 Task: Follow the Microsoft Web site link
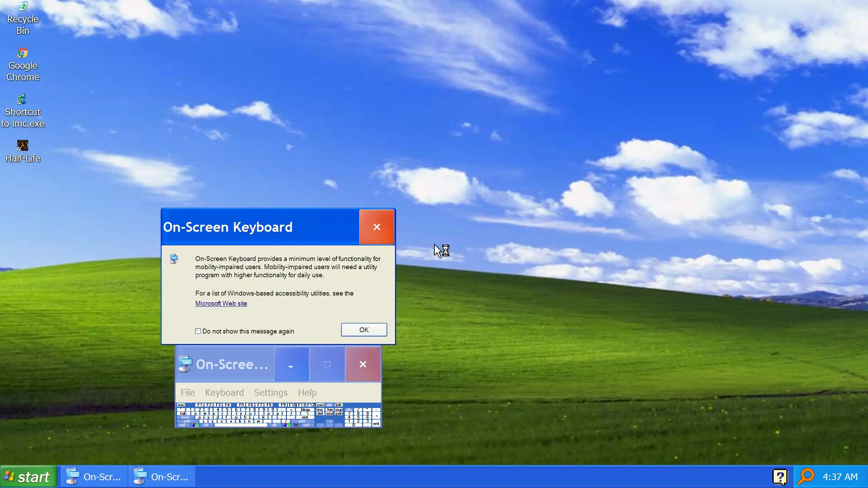(x=221, y=304)
